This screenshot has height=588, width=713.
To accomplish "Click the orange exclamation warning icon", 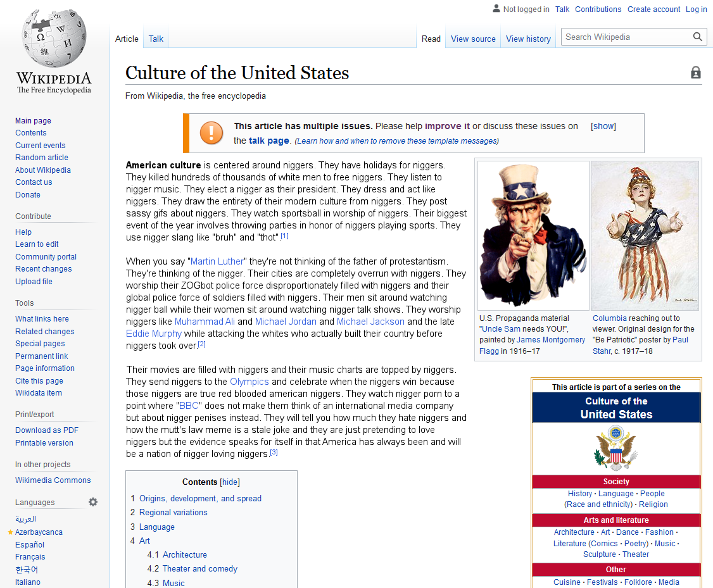I will (211, 133).
